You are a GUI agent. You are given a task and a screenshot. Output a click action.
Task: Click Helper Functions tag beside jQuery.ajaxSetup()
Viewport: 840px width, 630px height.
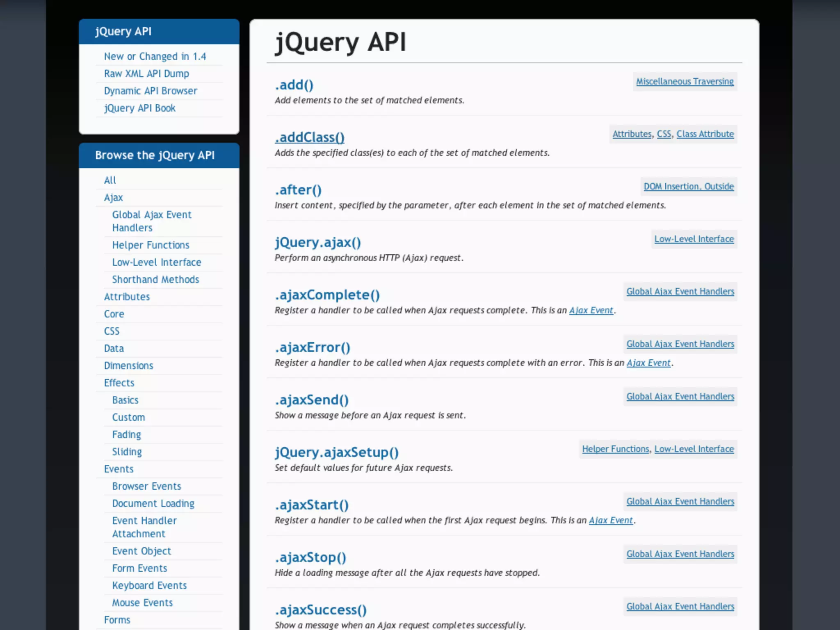615,449
